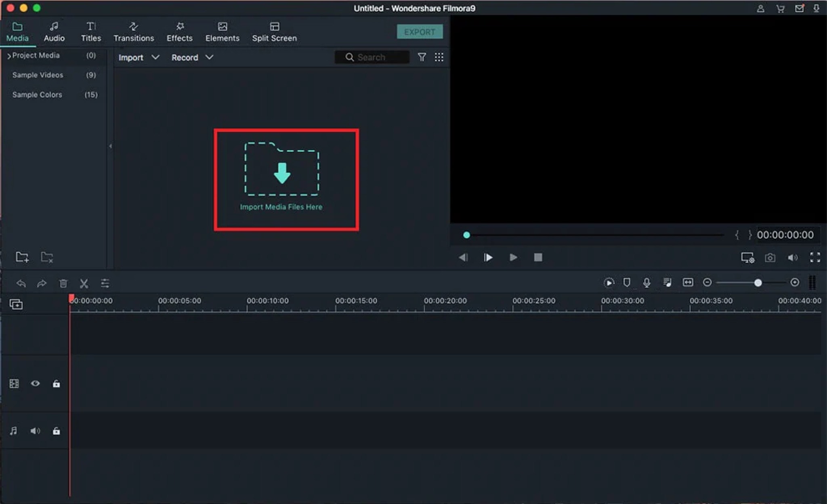
Task: Click the add new folder icon
Action: (22, 257)
